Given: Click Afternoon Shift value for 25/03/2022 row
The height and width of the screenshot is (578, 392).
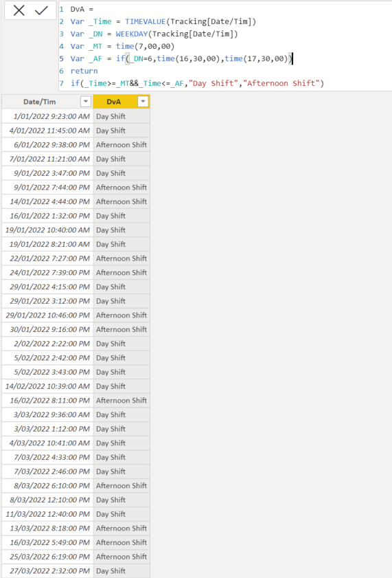Looking at the screenshot, I should click(x=122, y=556).
